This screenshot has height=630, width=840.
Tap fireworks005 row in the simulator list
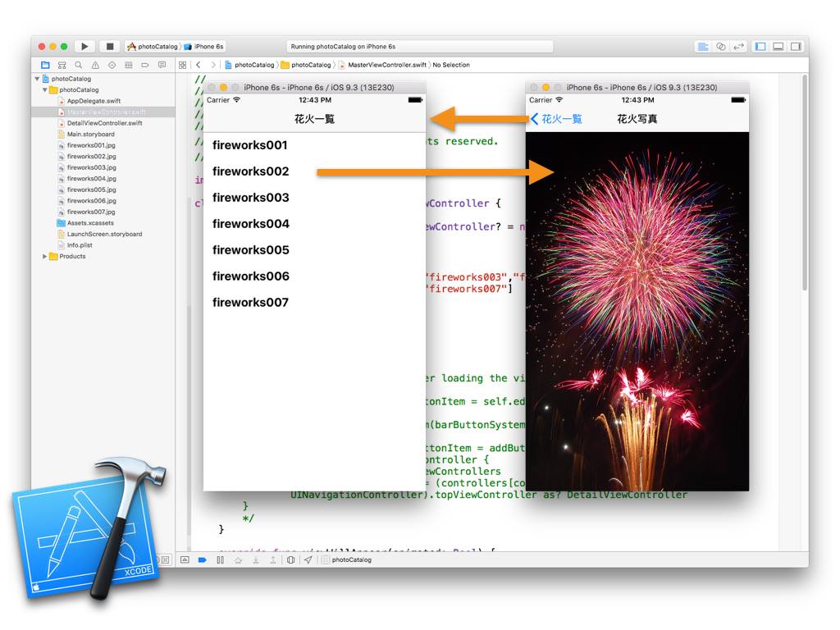coord(314,250)
